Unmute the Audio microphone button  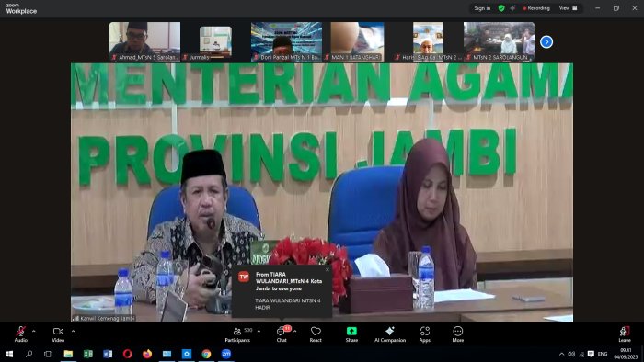[x=20, y=334]
